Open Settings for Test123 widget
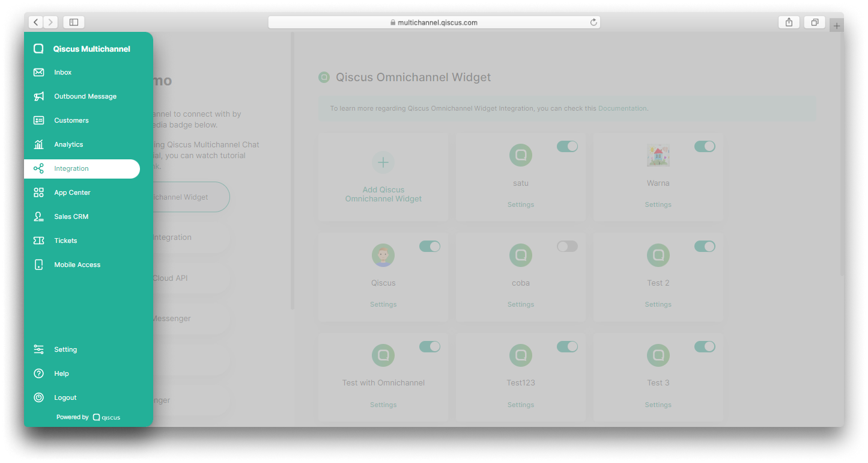868x463 pixels. pyautogui.click(x=521, y=405)
